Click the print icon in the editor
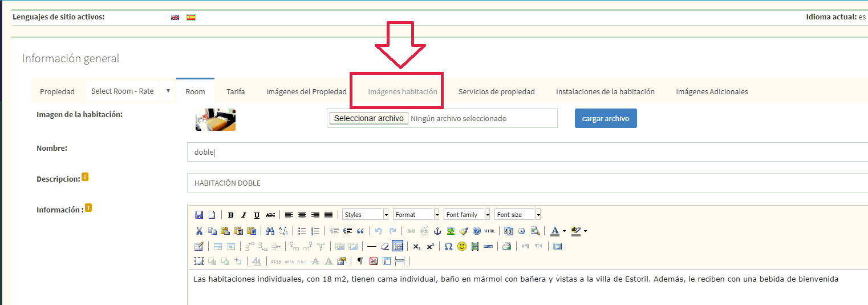868x305 pixels. click(x=506, y=247)
